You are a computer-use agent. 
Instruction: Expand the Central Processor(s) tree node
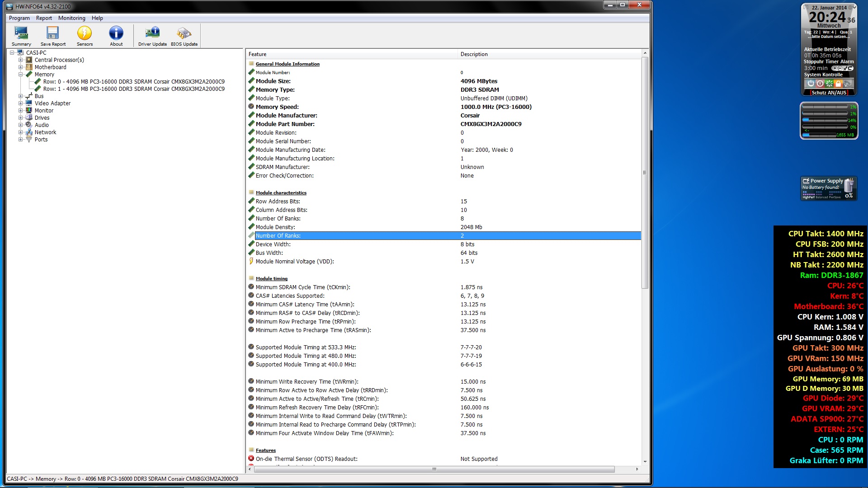coord(20,60)
